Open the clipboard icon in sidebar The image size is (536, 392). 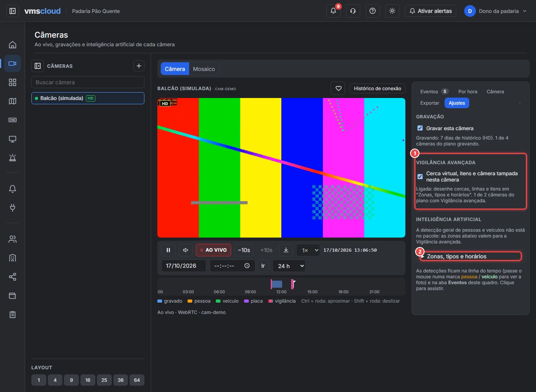13,314
